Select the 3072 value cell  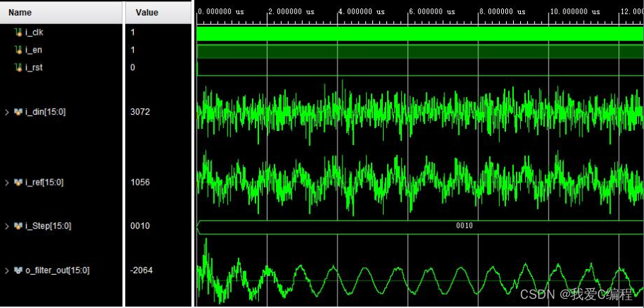click(141, 112)
